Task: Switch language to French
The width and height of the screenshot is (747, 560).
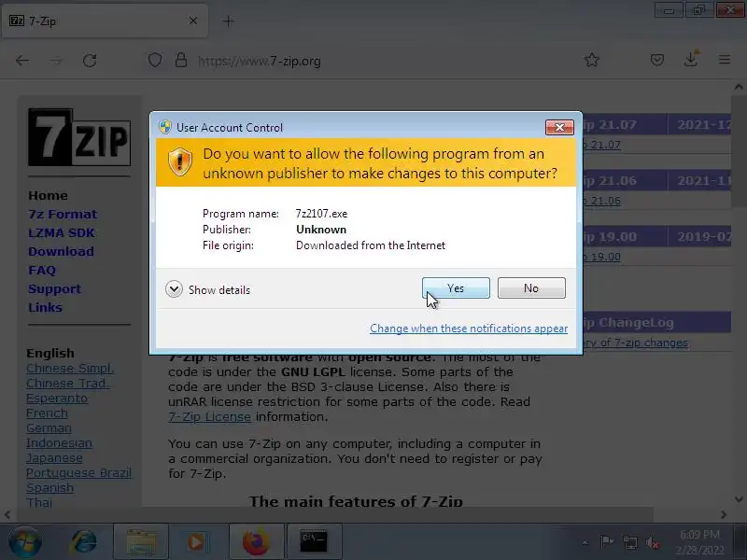Action: point(47,413)
